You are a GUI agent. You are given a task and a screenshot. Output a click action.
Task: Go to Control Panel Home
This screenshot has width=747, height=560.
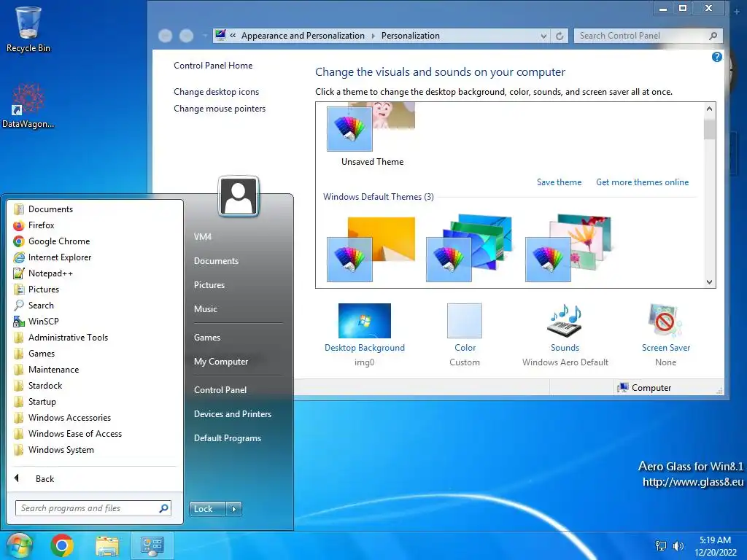coord(213,66)
